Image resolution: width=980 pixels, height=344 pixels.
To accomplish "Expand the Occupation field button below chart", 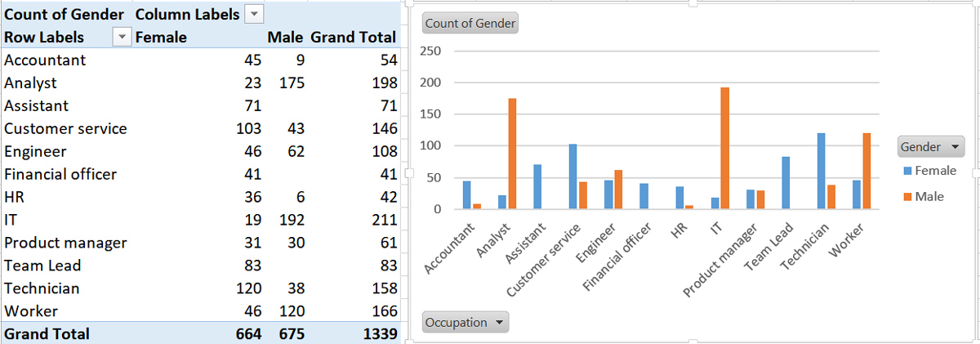I will (x=465, y=322).
